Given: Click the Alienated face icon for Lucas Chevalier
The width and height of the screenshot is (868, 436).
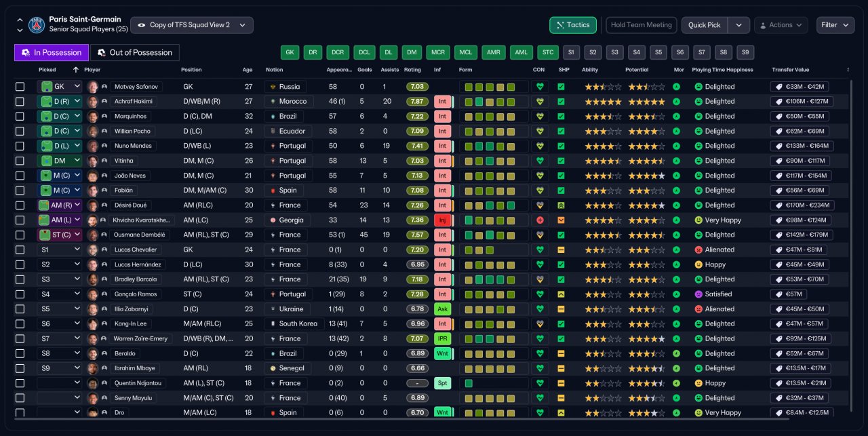Looking at the screenshot, I should 698,250.
